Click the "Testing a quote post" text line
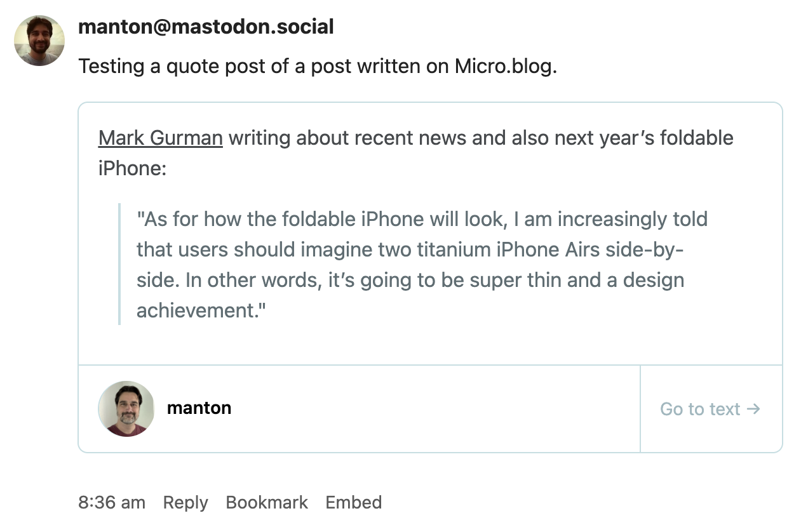Screen dimensions: 808x532 click(x=317, y=66)
